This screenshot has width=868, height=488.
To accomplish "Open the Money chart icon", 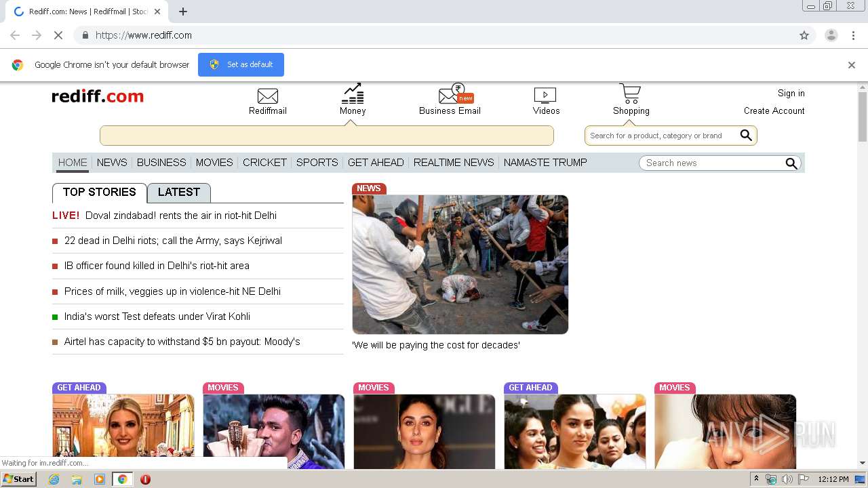I will click(353, 94).
